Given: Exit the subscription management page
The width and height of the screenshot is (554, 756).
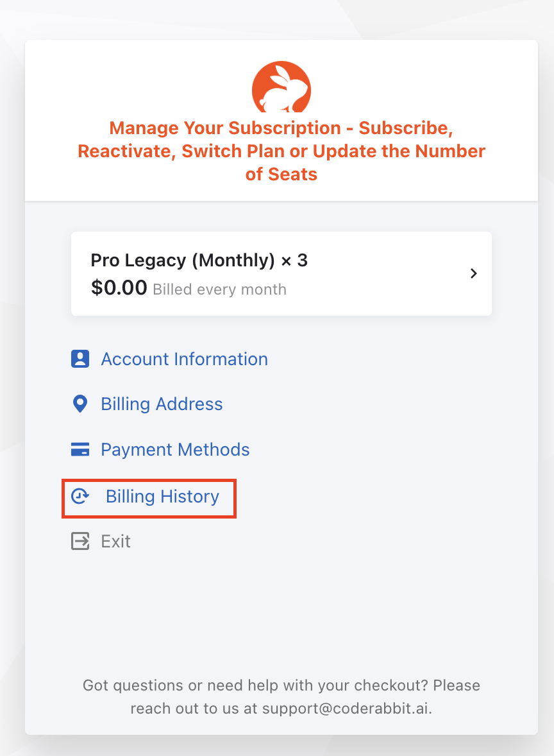Looking at the screenshot, I should pyautogui.click(x=116, y=541).
